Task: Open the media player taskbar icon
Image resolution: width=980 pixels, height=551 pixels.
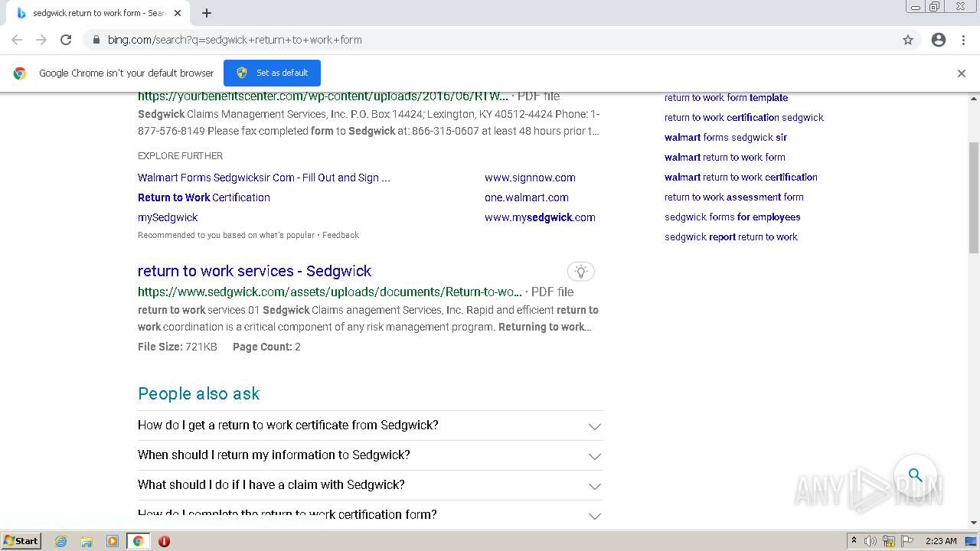Action: click(113, 541)
